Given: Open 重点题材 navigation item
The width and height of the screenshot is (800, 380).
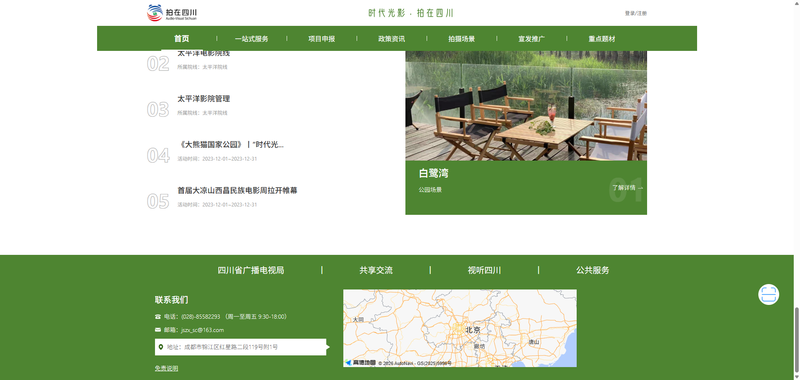Looking at the screenshot, I should pos(602,39).
